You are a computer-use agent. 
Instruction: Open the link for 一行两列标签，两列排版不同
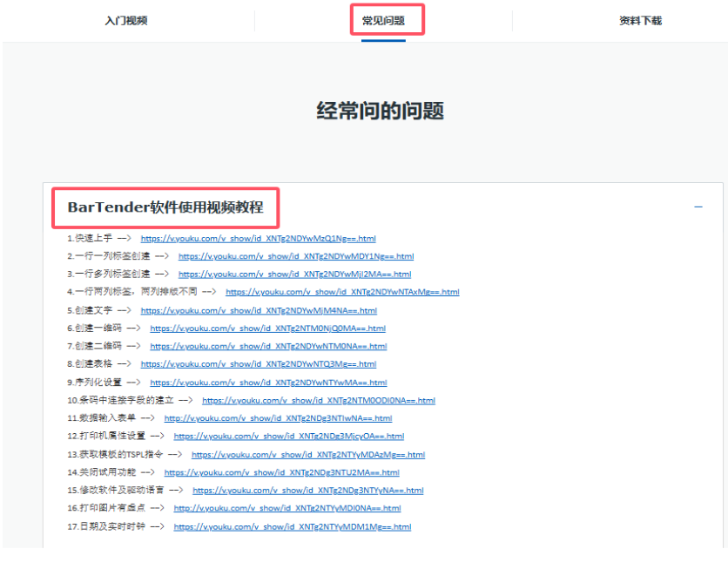[x=342, y=292]
